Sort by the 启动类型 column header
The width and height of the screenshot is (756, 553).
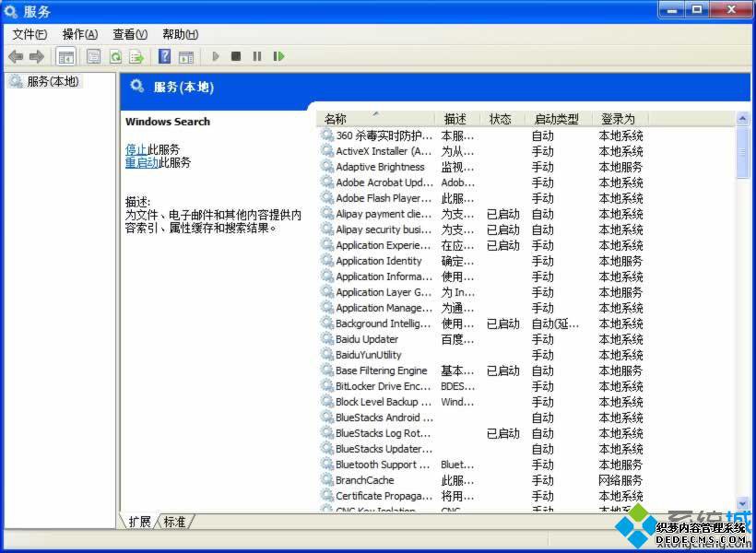point(559,119)
